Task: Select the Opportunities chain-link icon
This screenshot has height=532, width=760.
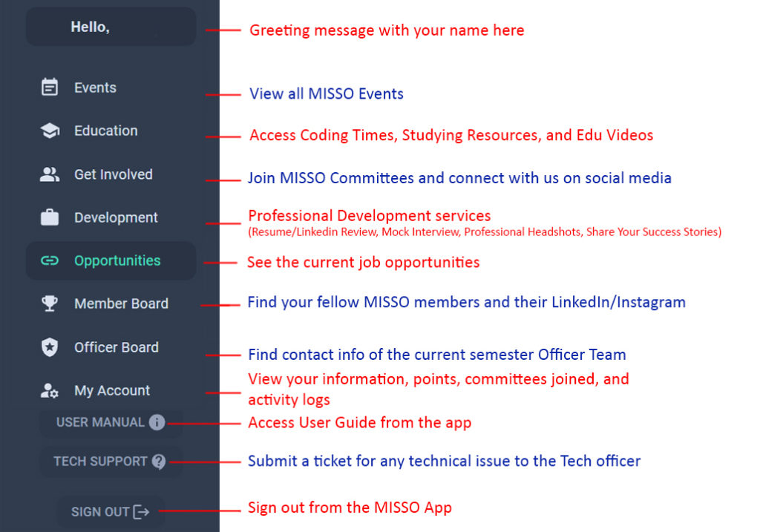Action: coord(50,260)
